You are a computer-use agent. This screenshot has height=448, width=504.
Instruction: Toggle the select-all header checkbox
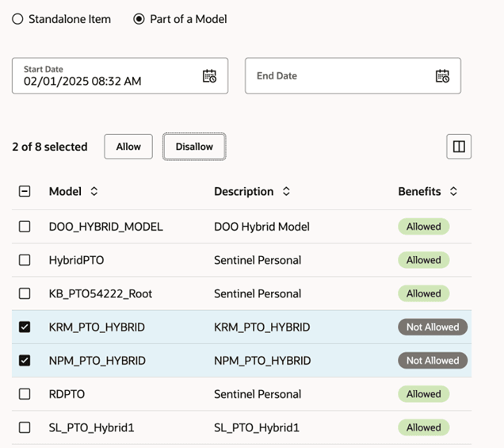click(x=25, y=191)
